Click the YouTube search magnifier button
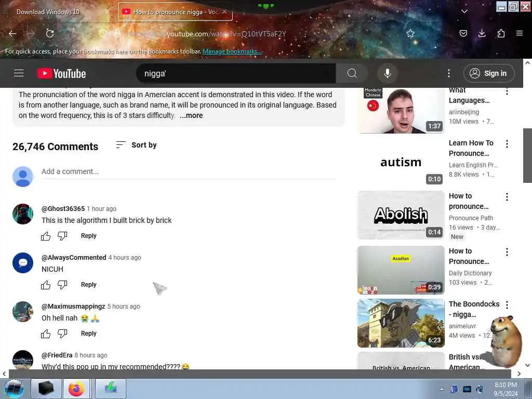This screenshot has height=399, width=532. point(352,73)
